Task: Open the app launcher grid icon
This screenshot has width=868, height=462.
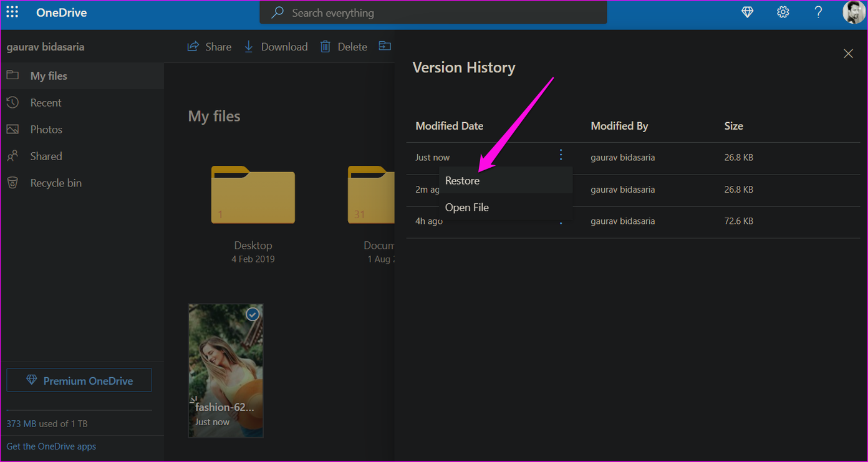Action: [12, 12]
